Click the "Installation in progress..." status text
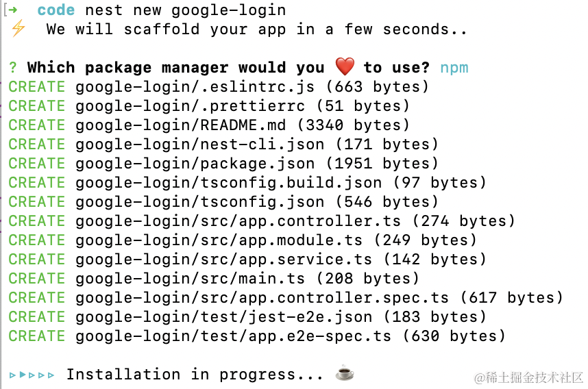The width and height of the screenshot is (588, 389). pyautogui.click(x=195, y=375)
